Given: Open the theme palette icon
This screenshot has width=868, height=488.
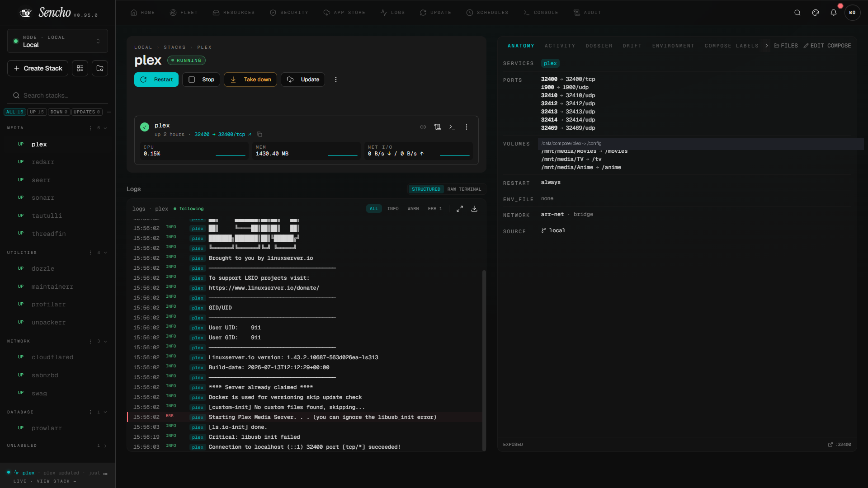Looking at the screenshot, I should click(816, 13).
